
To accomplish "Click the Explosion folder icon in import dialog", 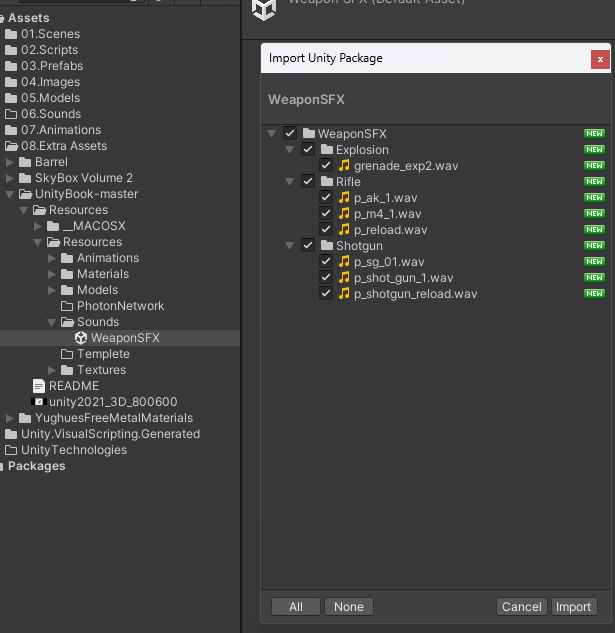I will tap(327, 149).
